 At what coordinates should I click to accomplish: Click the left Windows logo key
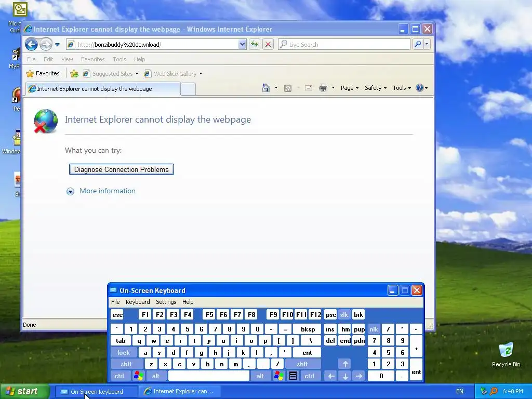tap(138, 376)
